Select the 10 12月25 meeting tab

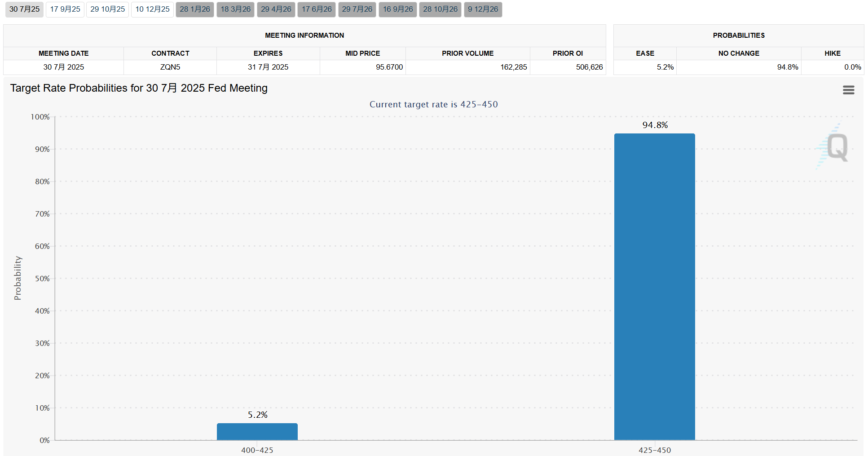tap(153, 9)
